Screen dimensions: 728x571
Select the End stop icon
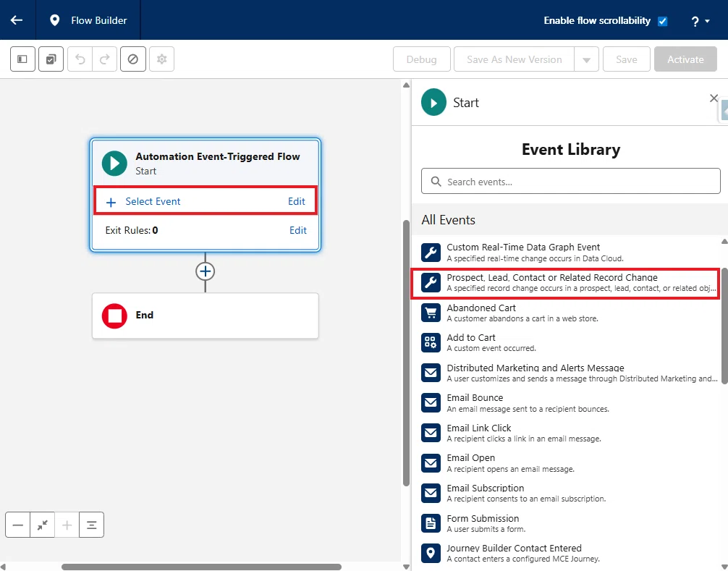(114, 316)
